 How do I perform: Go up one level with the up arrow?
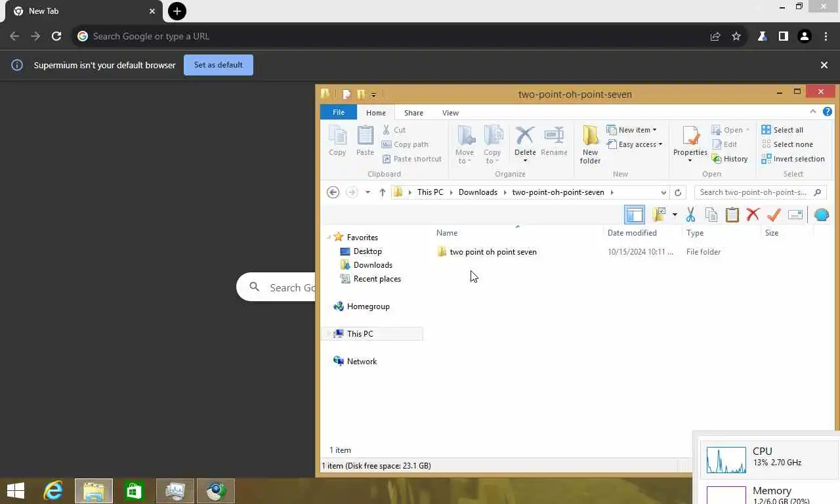(382, 192)
